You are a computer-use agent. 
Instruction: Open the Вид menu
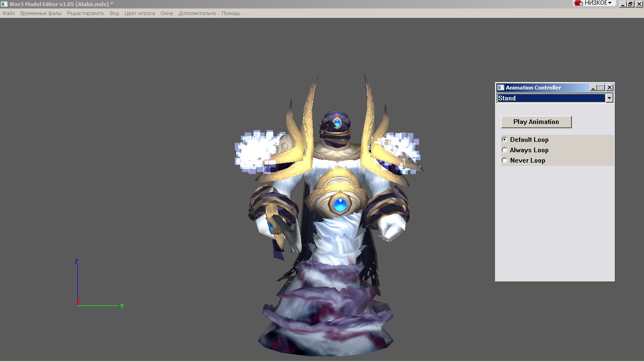click(x=115, y=13)
